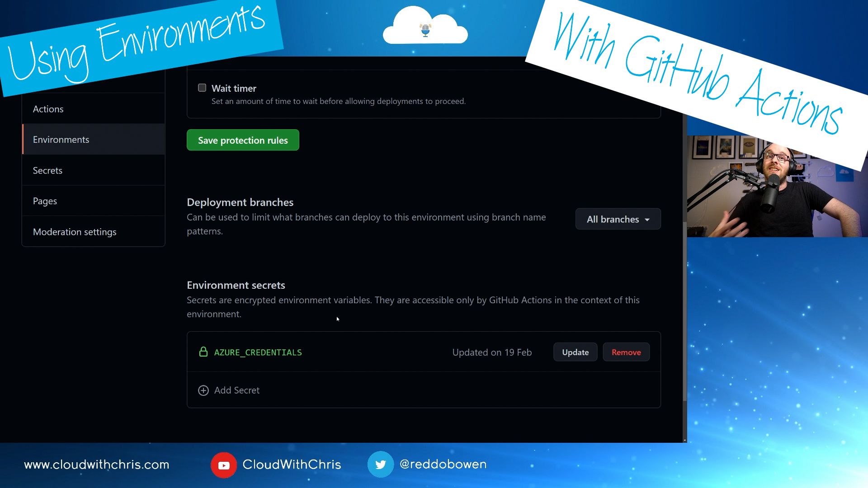Viewport: 868px width, 488px height.
Task: Click Update on AZURE_CREDENTIALS secret
Action: click(576, 352)
